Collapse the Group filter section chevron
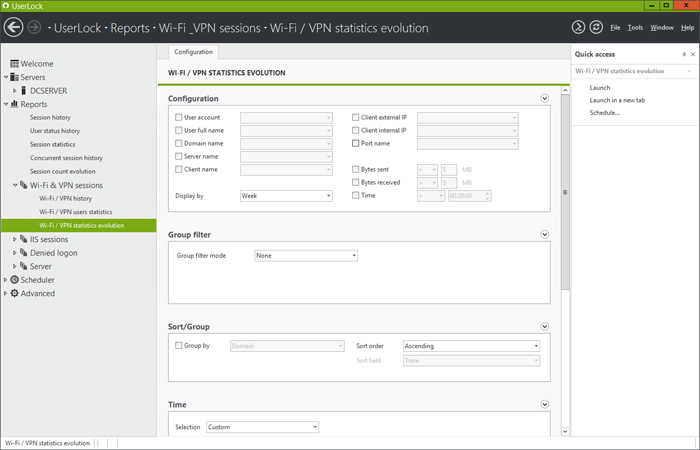 (545, 234)
